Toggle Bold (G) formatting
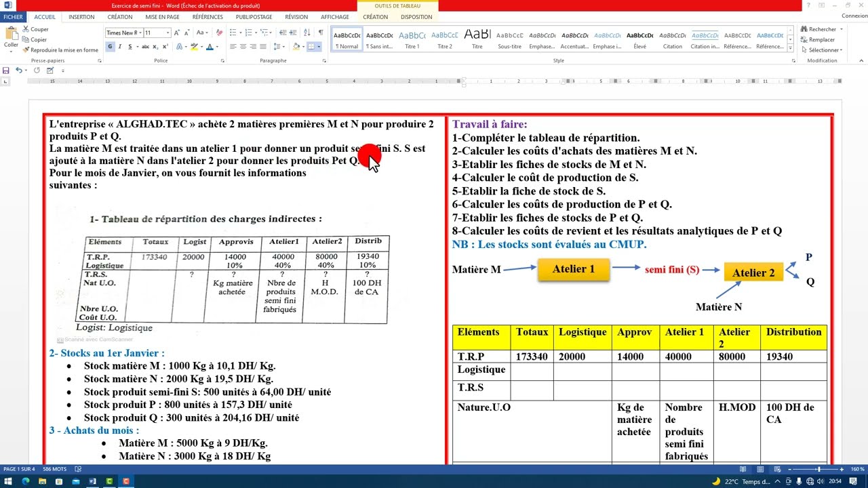Image resolution: width=868 pixels, height=488 pixels. (x=110, y=47)
